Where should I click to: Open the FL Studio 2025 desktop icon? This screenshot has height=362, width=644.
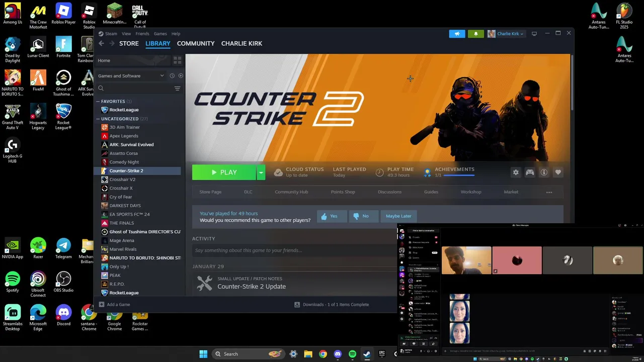624,17
